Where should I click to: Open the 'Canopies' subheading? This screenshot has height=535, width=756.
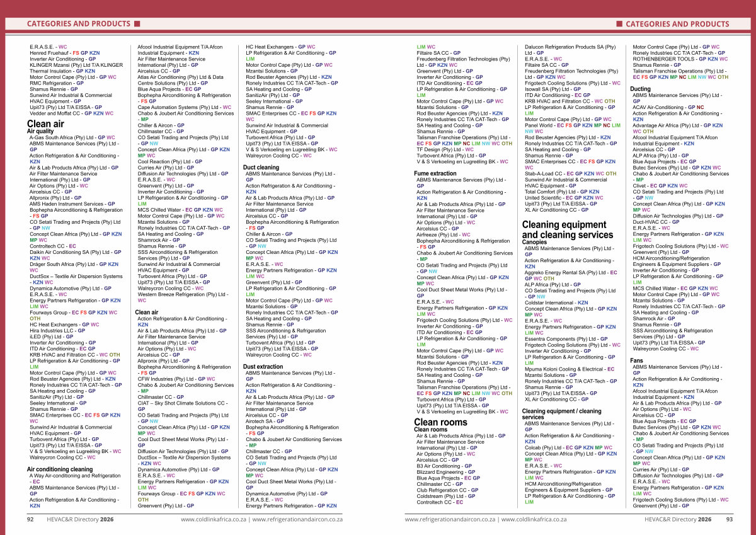click(x=534, y=242)
